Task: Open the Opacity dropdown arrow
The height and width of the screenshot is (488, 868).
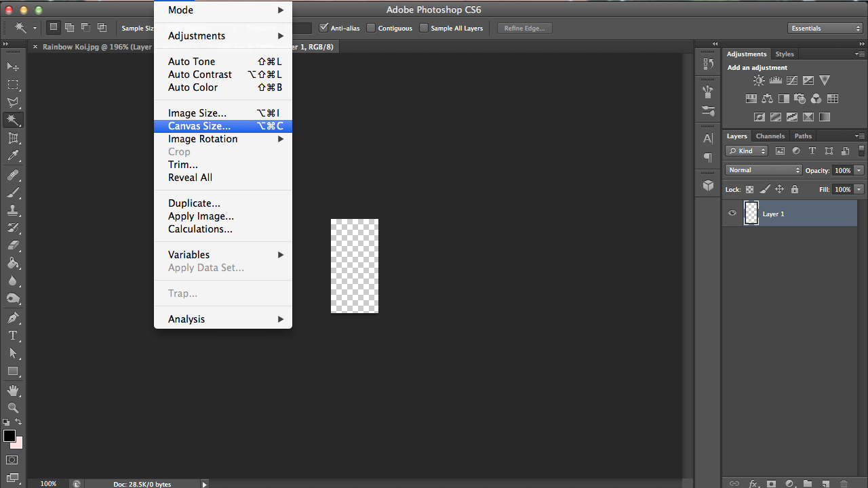Action: coord(858,170)
